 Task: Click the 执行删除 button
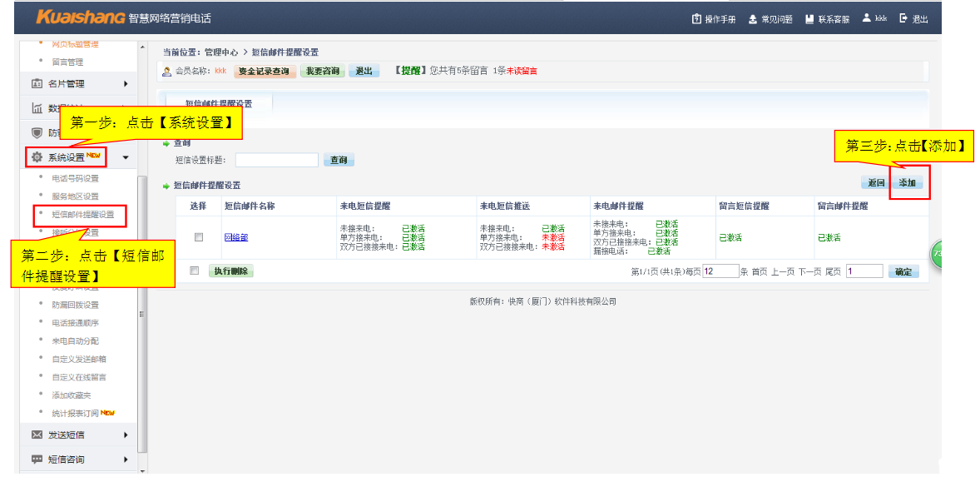230,271
